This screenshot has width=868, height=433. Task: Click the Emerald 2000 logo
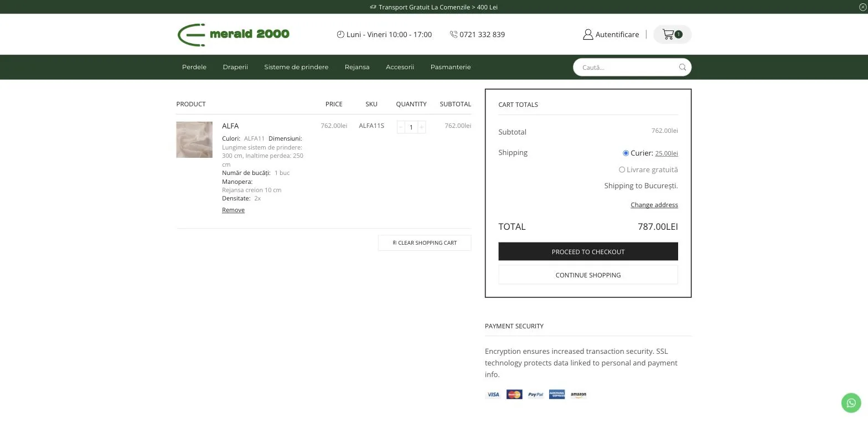coord(233,34)
